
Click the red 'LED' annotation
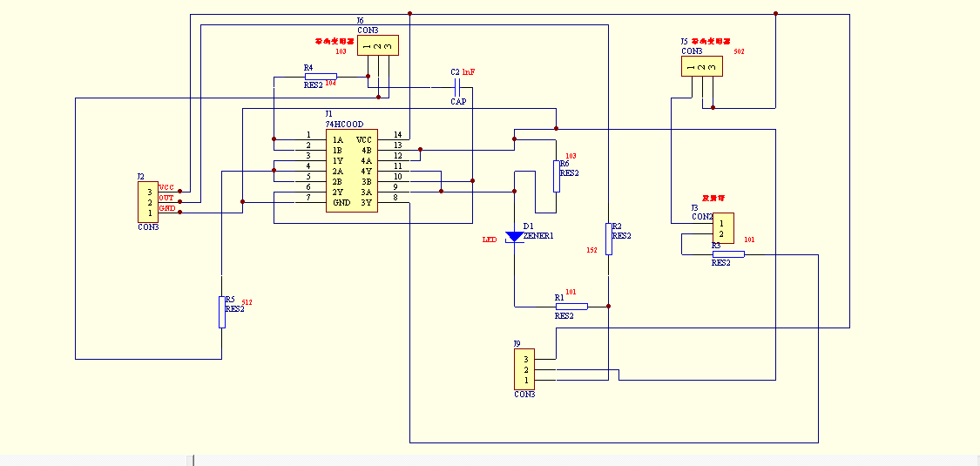click(x=490, y=240)
